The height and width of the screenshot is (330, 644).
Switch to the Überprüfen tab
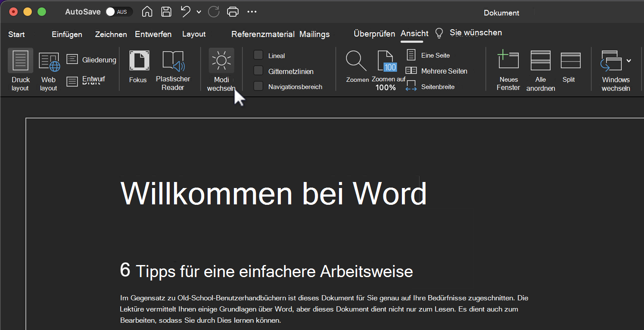tap(374, 34)
